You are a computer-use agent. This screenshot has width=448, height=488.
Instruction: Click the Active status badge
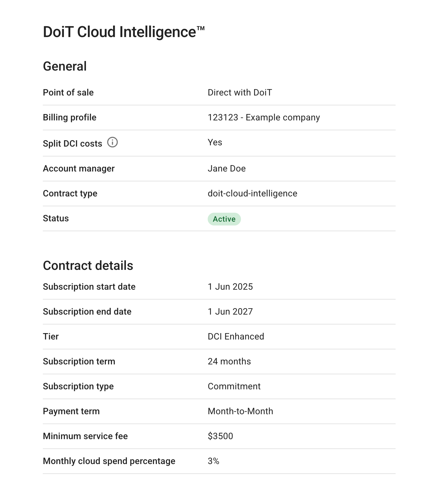click(224, 219)
